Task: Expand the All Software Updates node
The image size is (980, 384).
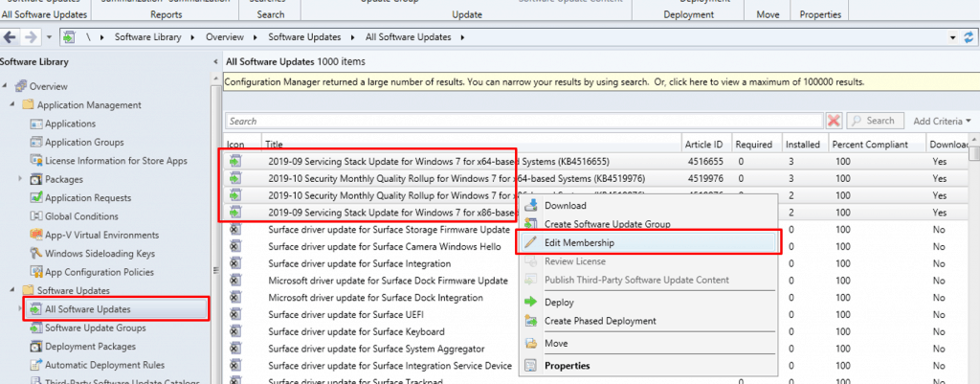Action: click(x=22, y=309)
